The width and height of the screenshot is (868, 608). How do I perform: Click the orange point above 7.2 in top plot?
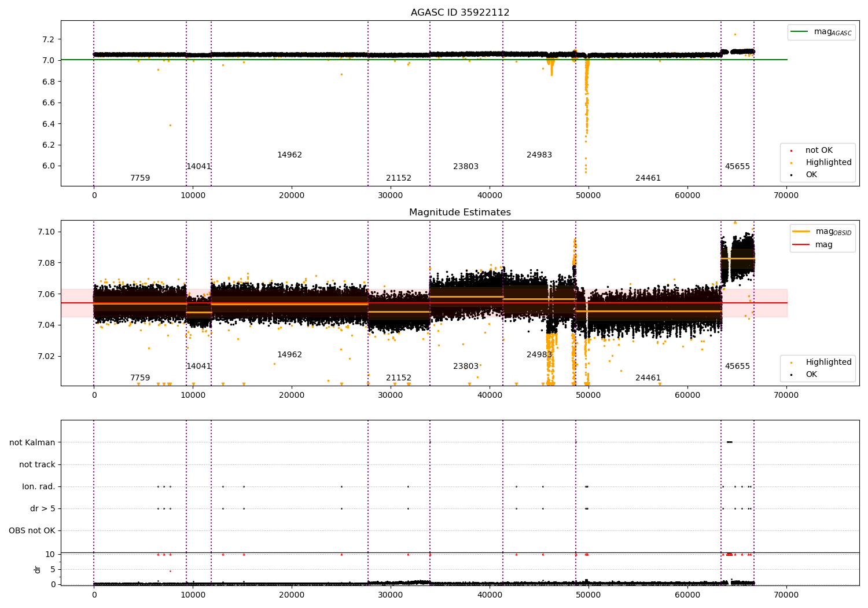735,34
